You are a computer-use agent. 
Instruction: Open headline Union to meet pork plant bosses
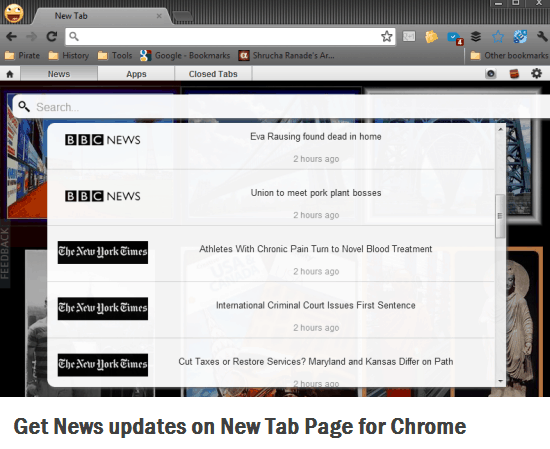316,193
